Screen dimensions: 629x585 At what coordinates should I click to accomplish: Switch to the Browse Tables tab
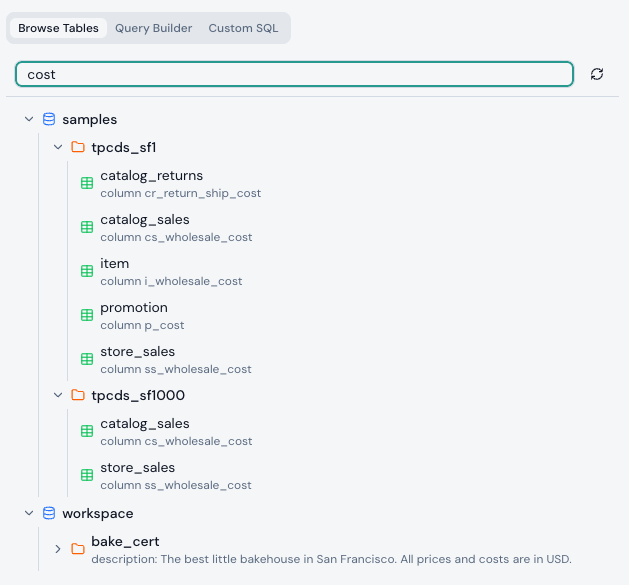(58, 28)
